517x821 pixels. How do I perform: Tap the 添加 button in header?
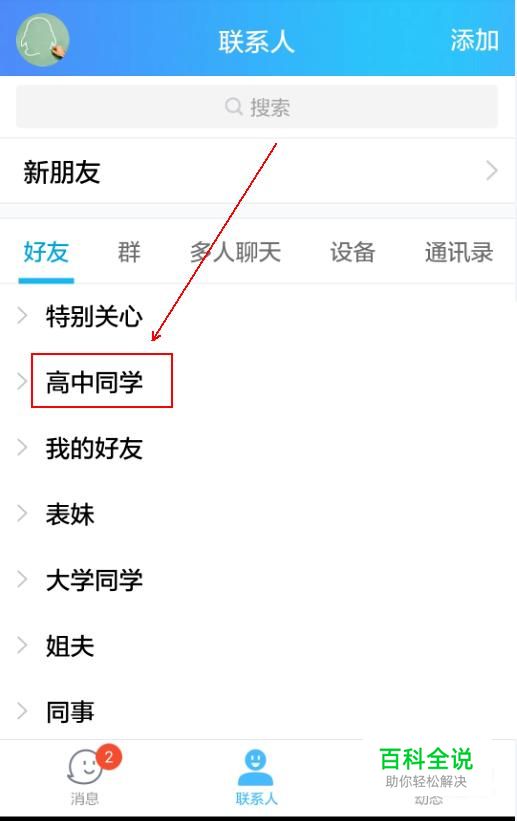click(475, 40)
